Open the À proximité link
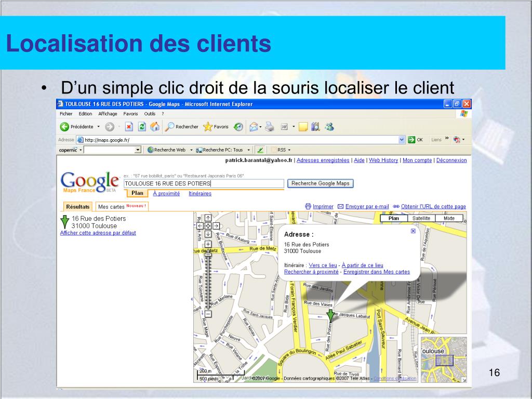The height and width of the screenshot is (399, 532). pos(166,193)
